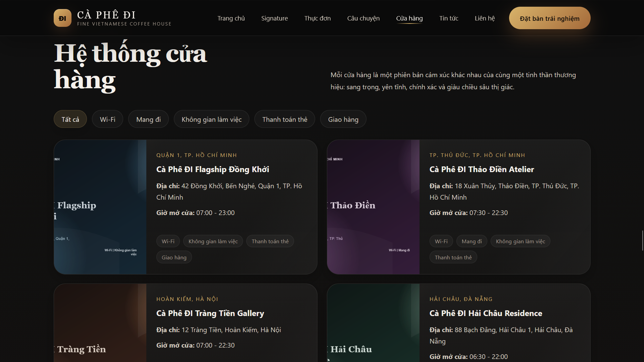Choose the Giao hàng filter chip
Screen dimensions: 644x362
coord(343,119)
